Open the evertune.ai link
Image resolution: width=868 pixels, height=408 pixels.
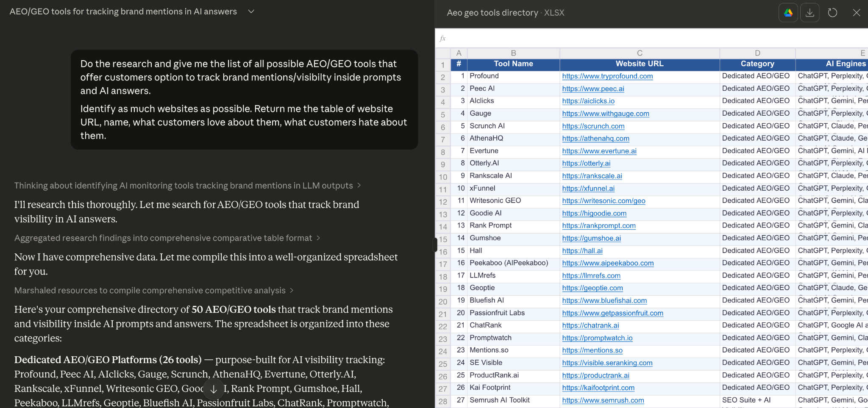599,151
